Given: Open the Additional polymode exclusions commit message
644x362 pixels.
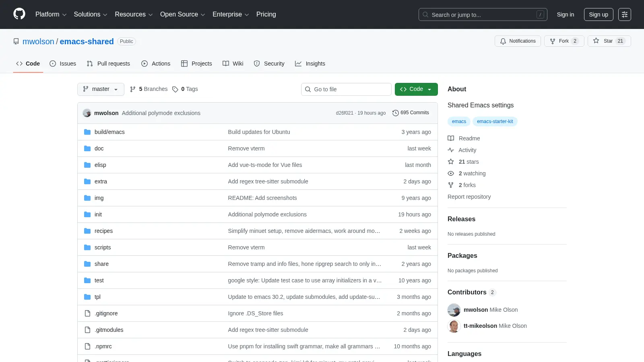Looking at the screenshot, I should tap(161, 113).
